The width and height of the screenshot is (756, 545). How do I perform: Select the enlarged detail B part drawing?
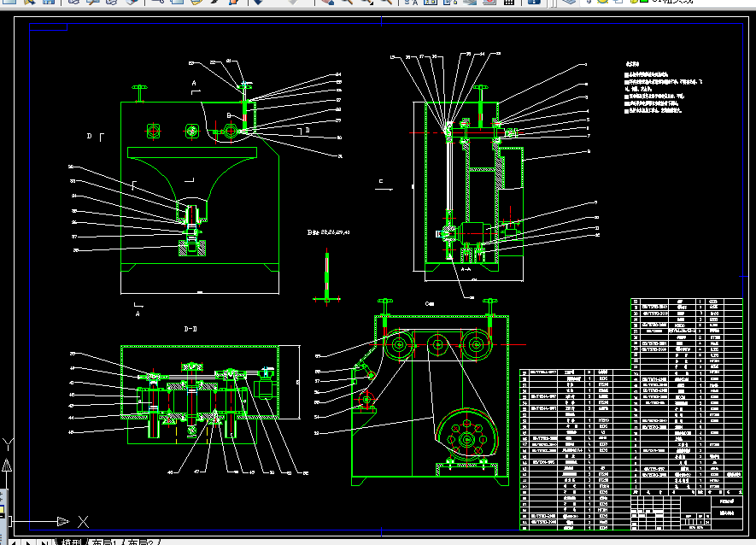coord(327,278)
